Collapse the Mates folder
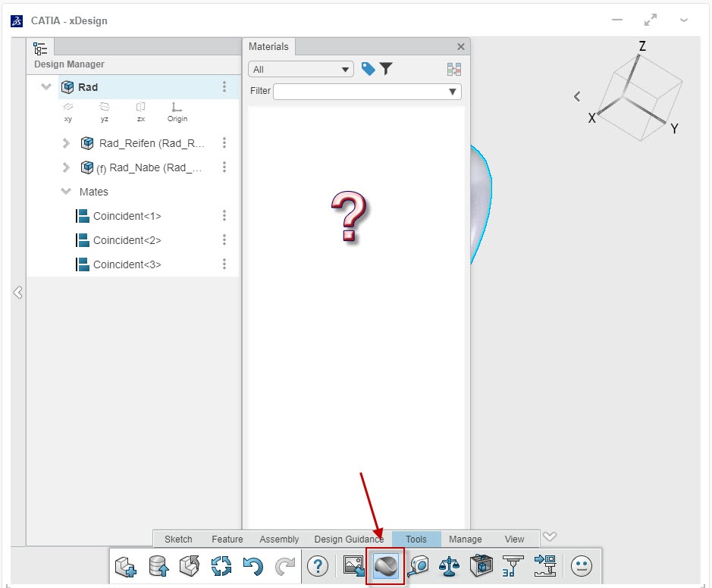The image size is (712, 588). pos(66,191)
